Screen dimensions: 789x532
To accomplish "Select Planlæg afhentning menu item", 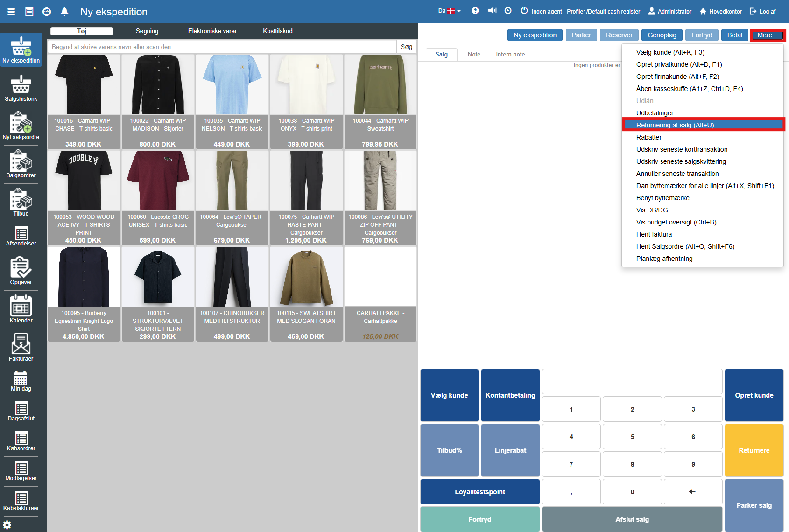I will (x=703, y=259).
